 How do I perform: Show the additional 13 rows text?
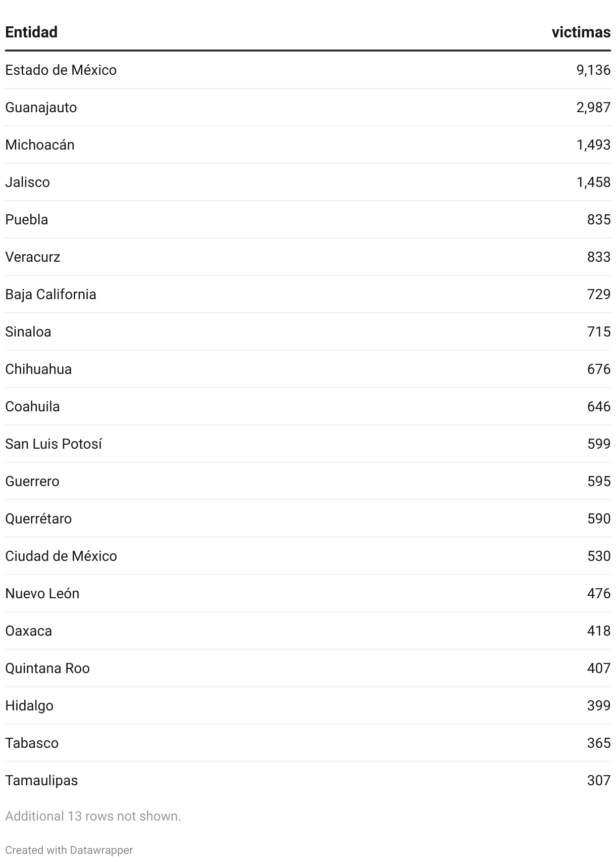click(x=93, y=816)
